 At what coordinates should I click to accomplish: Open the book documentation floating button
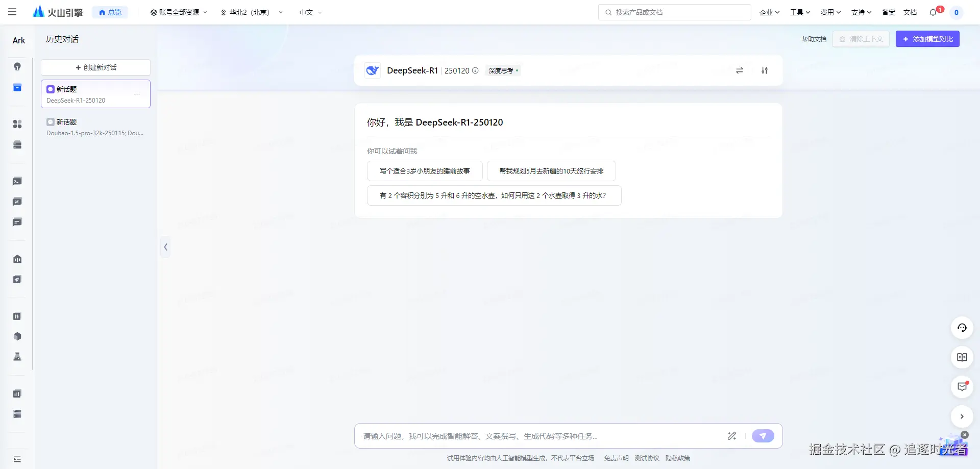962,357
